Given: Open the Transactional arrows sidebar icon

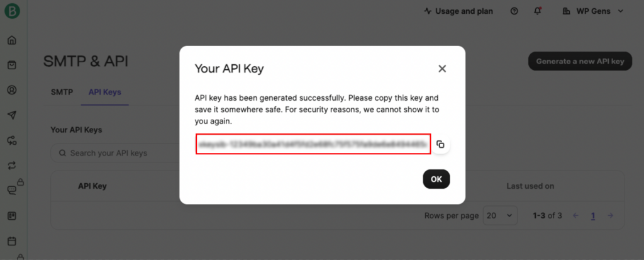Looking at the screenshot, I should (x=11, y=166).
